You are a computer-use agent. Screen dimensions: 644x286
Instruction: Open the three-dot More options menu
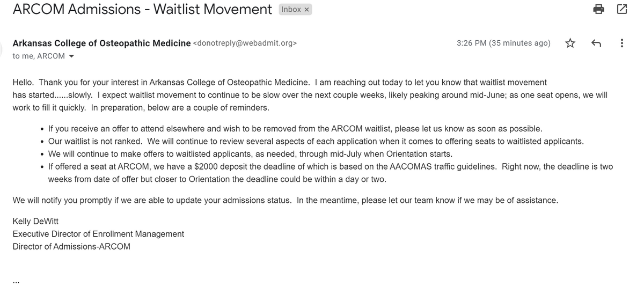pyautogui.click(x=621, y=43)
